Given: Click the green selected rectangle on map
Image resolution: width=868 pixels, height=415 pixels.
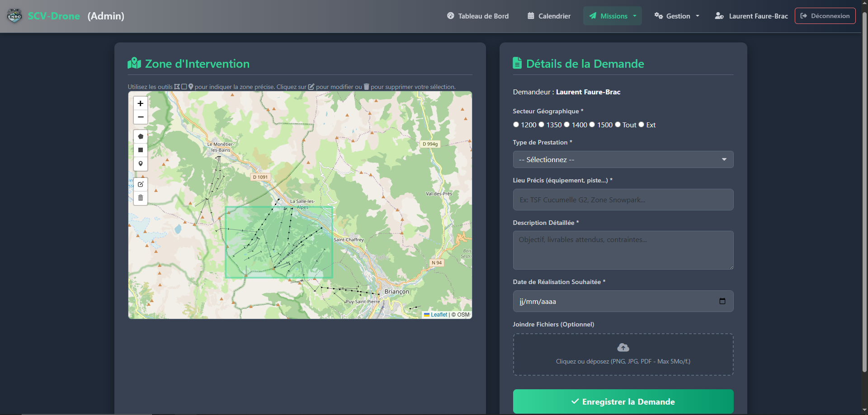Looking at the screenshot, I should pos(279,242).
